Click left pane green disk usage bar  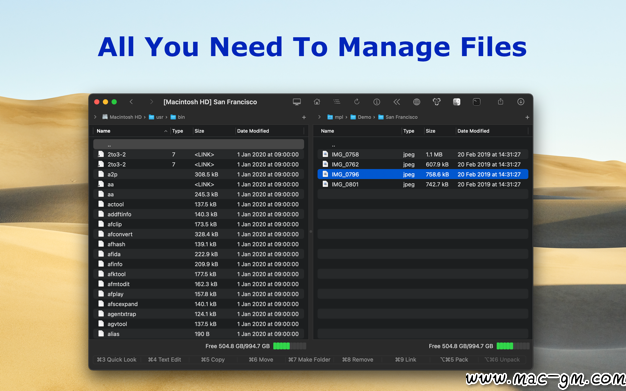click(289, 346)
